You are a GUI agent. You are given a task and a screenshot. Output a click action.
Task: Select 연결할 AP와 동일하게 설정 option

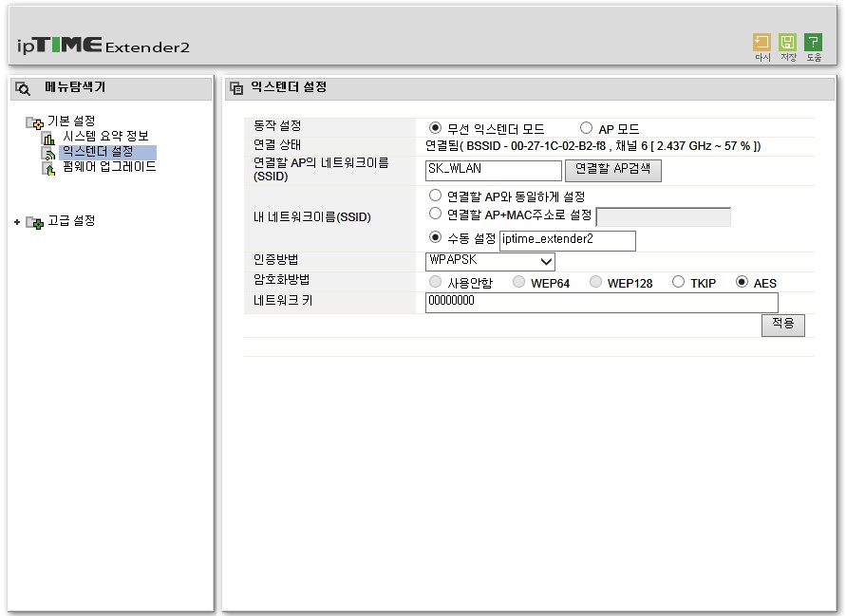pos(435,196)
